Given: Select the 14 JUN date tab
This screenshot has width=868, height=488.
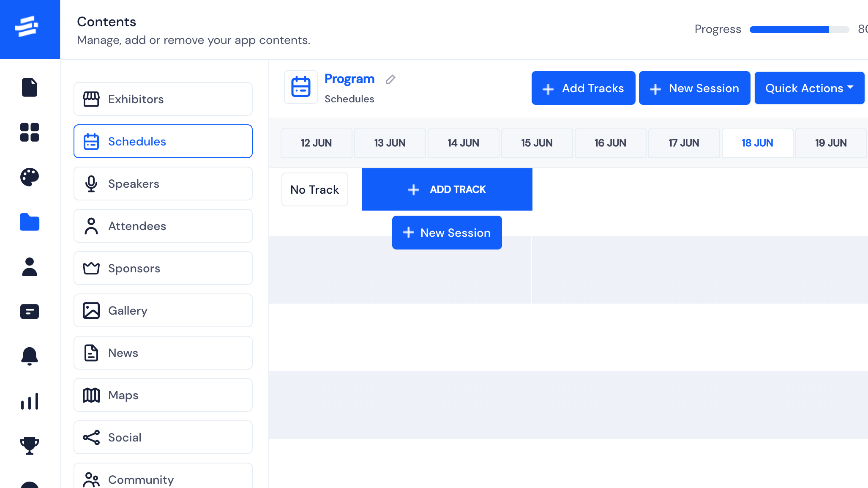Looking at the screenshot, I should click(x=463, y=143).
